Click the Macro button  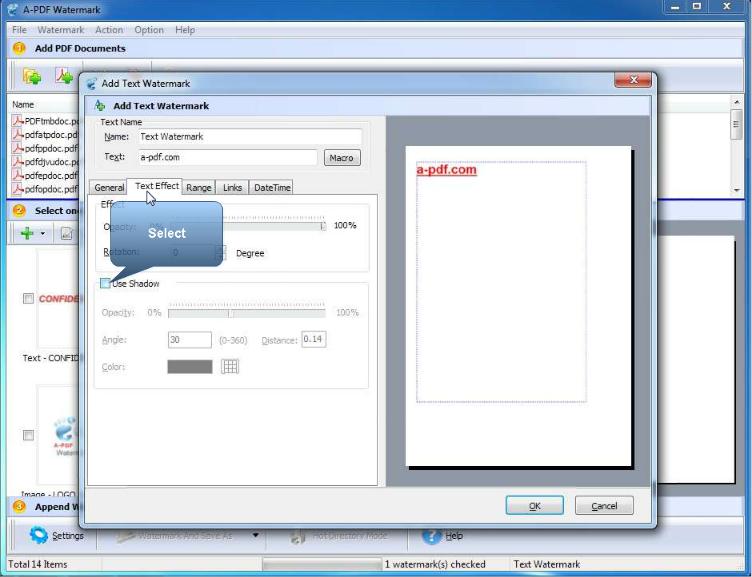[x=342, y=158]
